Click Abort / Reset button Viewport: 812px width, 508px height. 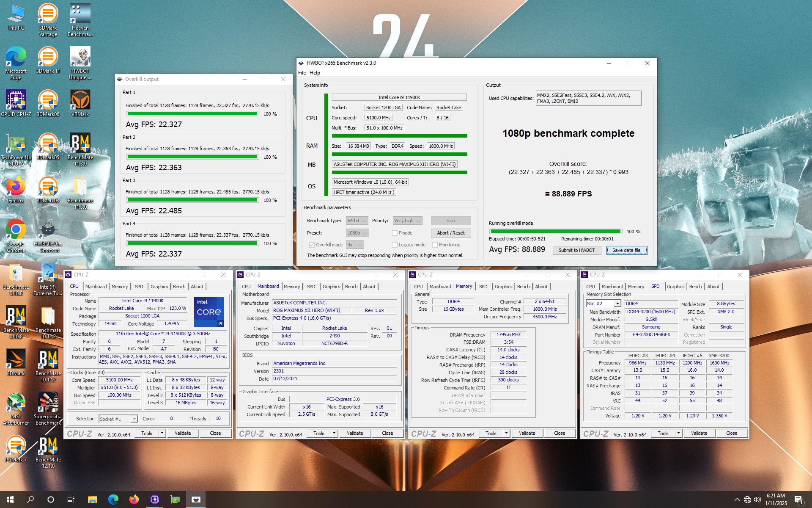(450, 233)
